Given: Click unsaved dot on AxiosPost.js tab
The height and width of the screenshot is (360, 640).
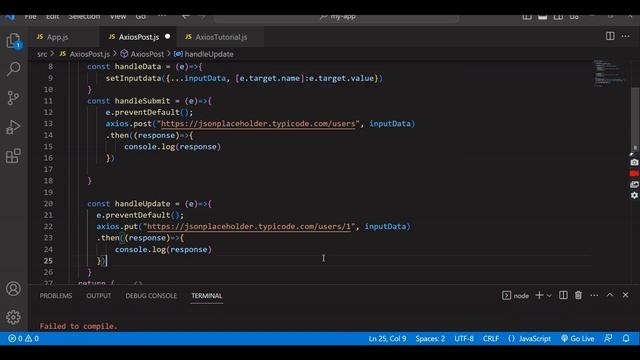Looking at the screenshot, I should 167,36.
